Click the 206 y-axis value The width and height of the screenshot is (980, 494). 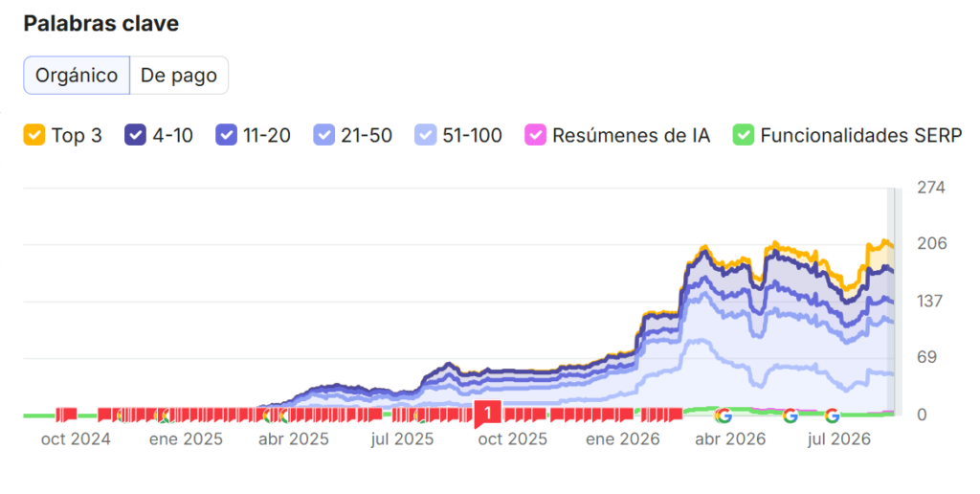[x=932, y=243]
